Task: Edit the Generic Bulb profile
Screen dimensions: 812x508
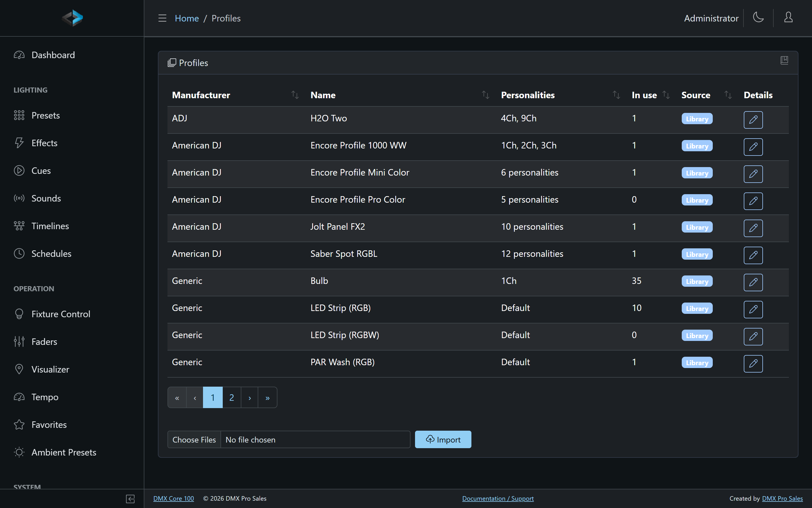Action: (x=753, y=283)
